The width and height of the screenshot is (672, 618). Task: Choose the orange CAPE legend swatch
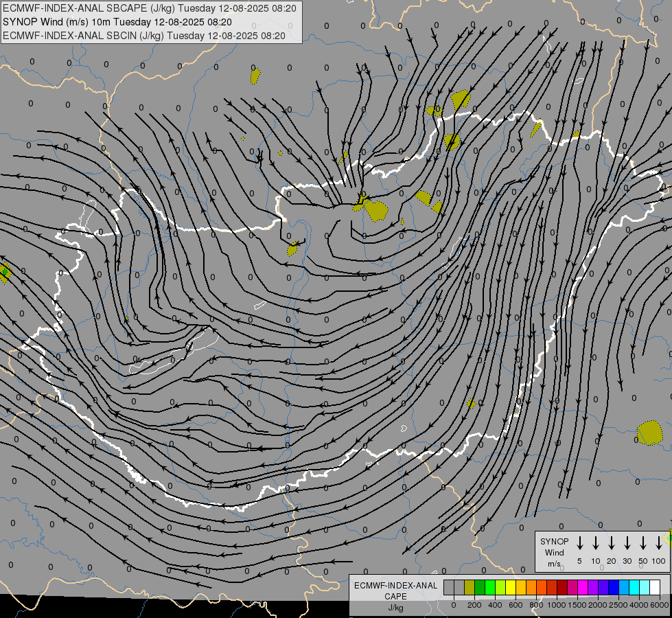531,588
